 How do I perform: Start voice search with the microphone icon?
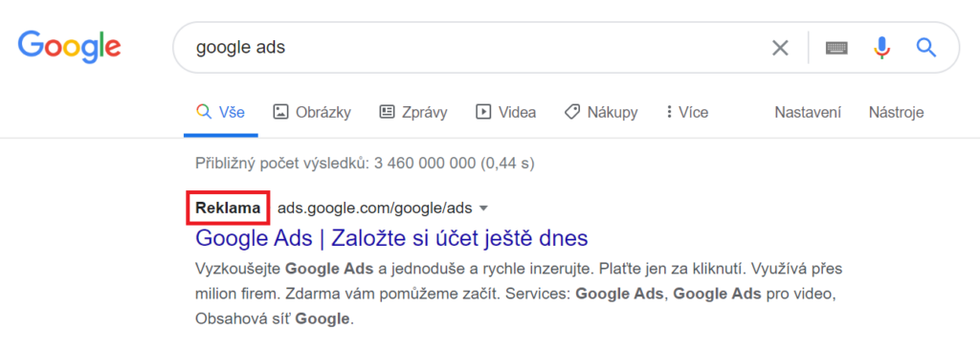(881, 48)
